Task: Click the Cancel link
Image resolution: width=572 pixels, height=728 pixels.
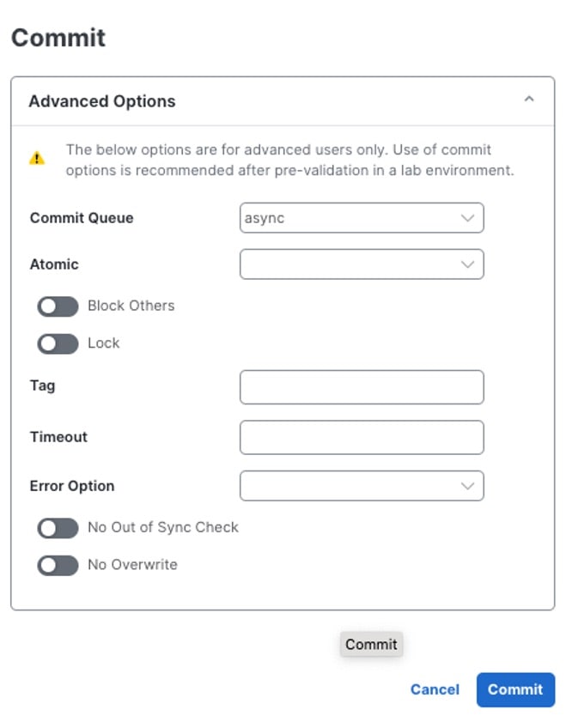Action: (435, 689)
